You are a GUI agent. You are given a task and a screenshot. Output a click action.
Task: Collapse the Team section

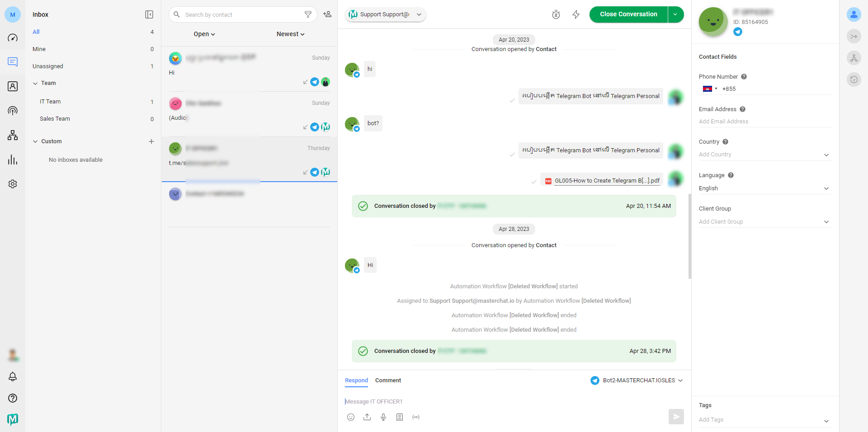[35, 83]
